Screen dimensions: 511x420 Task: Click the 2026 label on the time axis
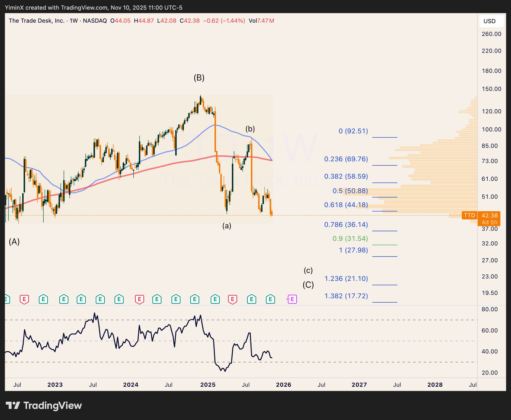283,385
